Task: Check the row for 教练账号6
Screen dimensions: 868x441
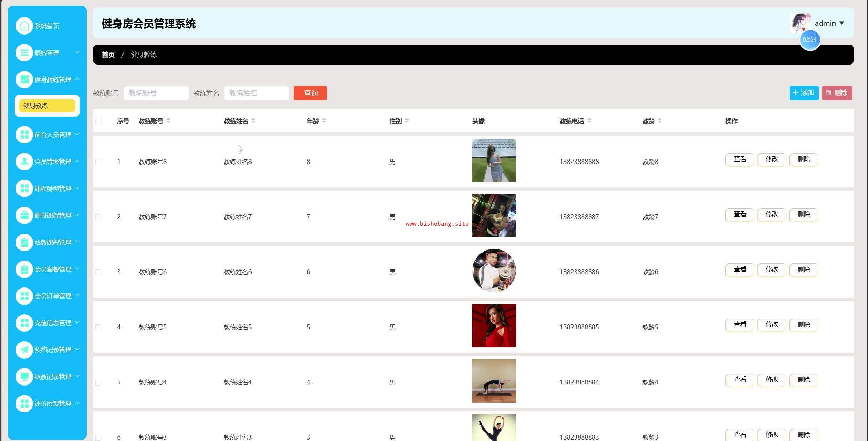Action: click(x=98, y=272)
